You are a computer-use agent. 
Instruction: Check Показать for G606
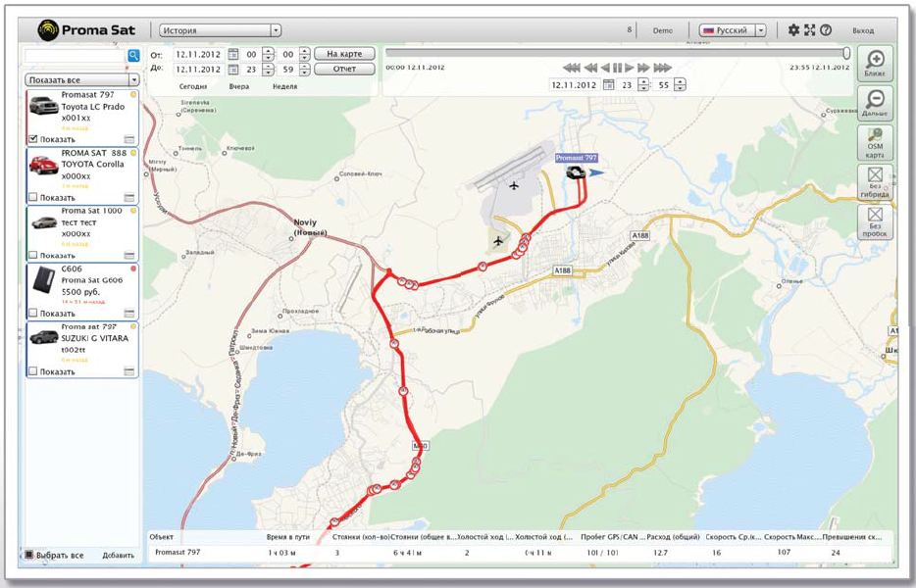coord(32,313)
